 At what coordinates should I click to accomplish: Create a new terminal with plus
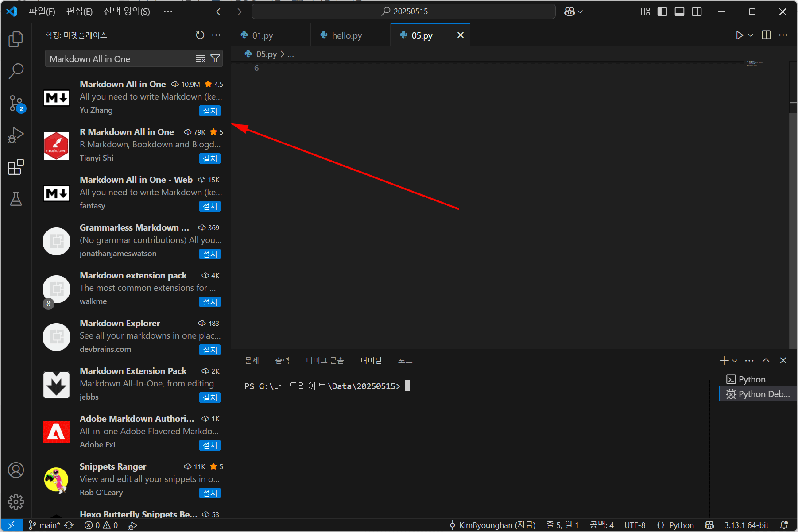pyautogui.click(x=724, y=360)
